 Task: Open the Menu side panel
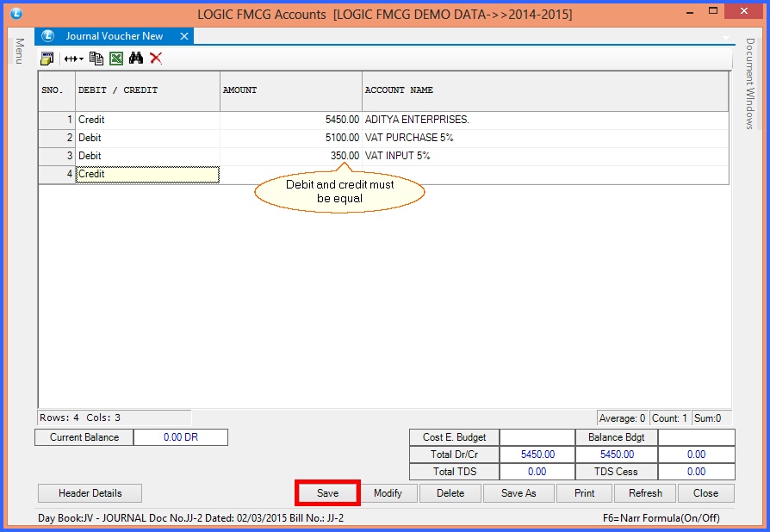(x=19, y=51)
